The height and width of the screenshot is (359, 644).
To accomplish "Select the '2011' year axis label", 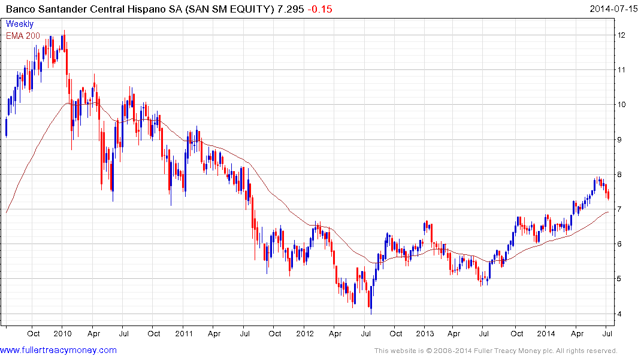I will [x=184, y=333].
